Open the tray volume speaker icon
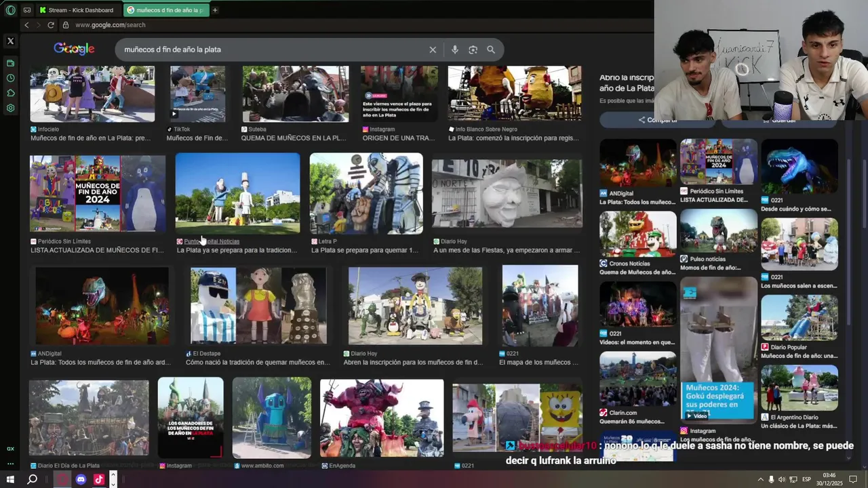Screen dimensions: 868x488 (782, 480)
